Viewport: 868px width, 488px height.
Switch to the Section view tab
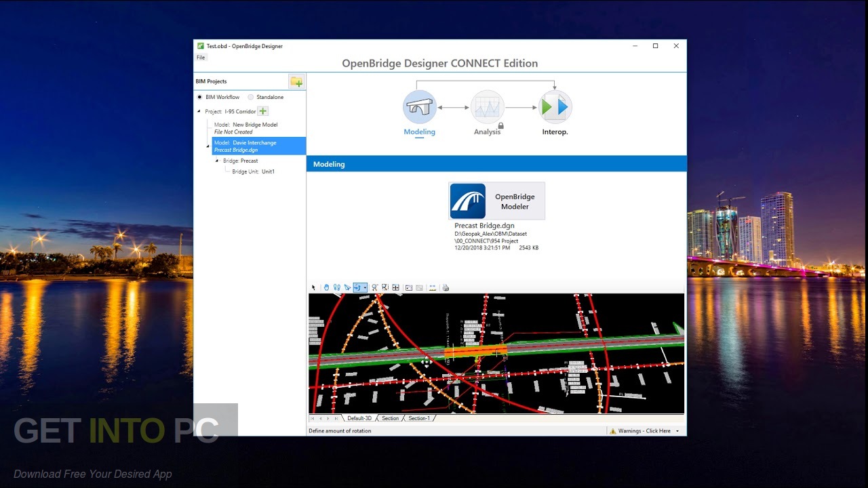pyautogui.click(x=391, y=418)
